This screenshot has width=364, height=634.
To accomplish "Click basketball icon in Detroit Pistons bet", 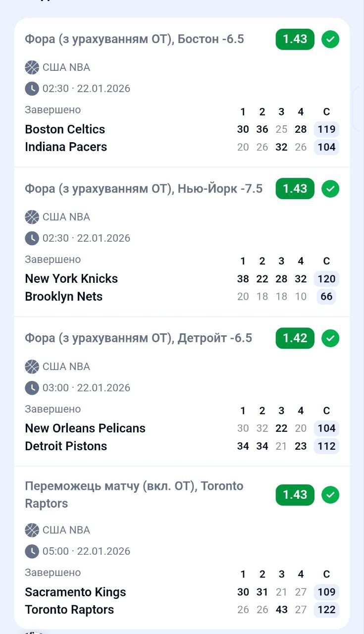I will (x=32, y=367).
